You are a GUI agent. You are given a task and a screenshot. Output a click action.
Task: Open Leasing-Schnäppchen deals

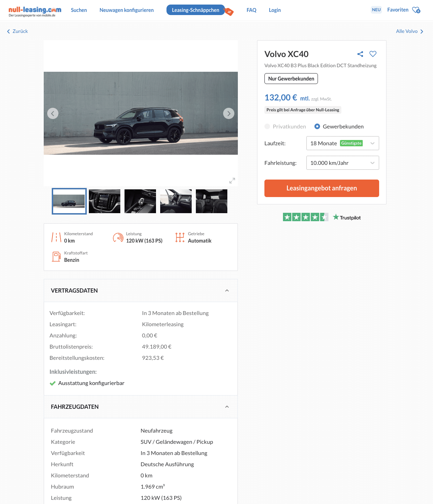pyautogui.click(x=196, y=10)
